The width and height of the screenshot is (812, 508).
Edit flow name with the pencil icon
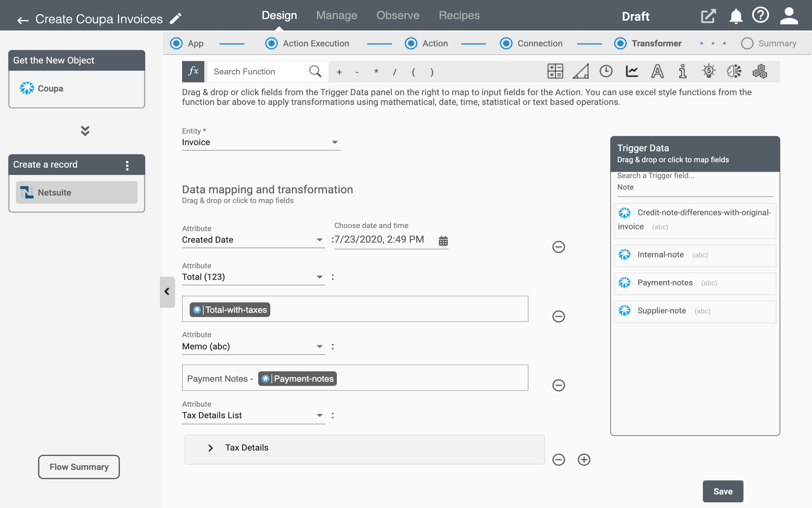coord(176,18)
